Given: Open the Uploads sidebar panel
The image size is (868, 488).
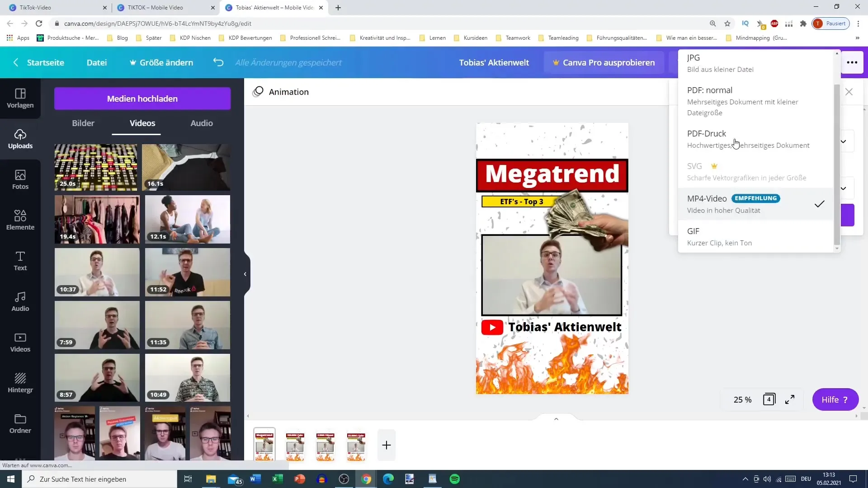Looking at the screenshot, I should point(20,139).
